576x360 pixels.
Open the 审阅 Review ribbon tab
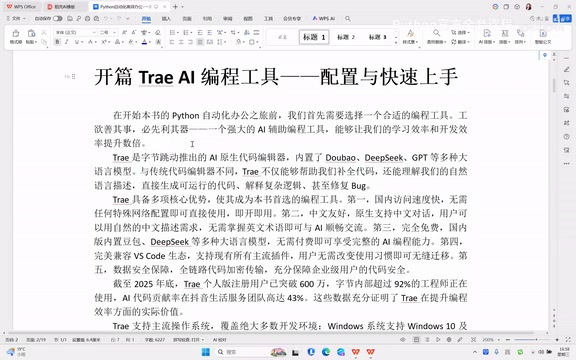[227, 18]
